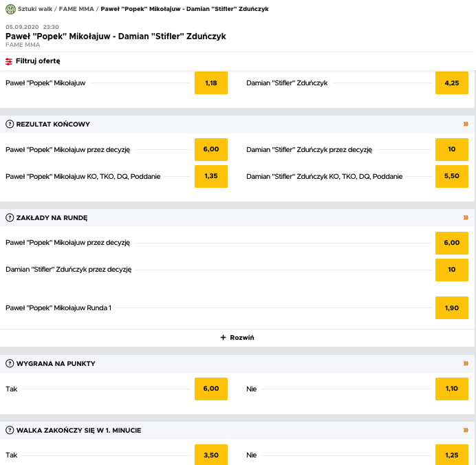The height and width of the screenshot is (465, 476).
Task: Click the martial arts sport icon in breadcrumb
Action: 10,9
